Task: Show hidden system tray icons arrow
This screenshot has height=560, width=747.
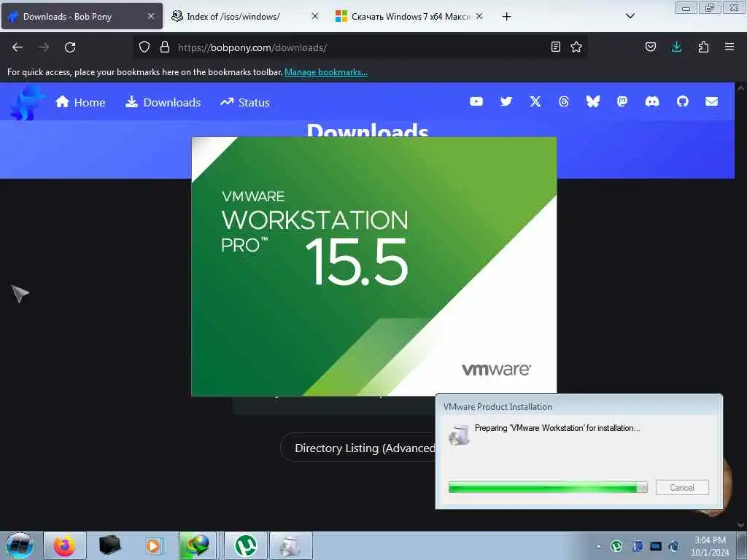Action: coord(598,546)
